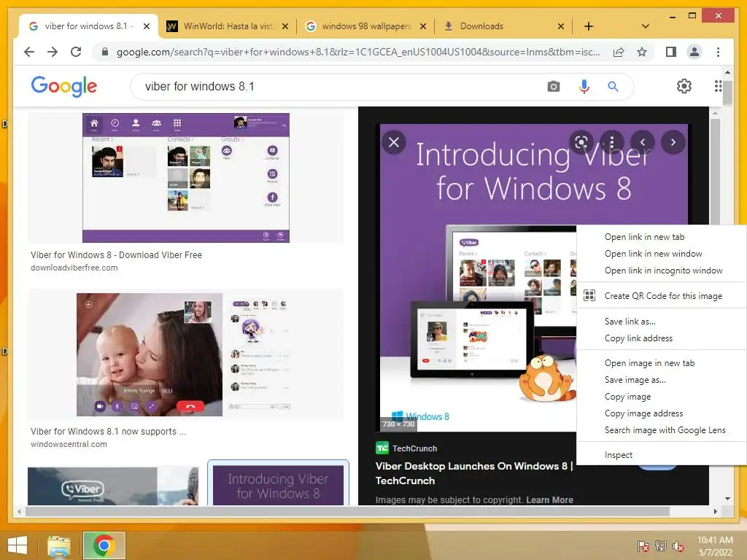Click the TechCrunch source name
The width and height of the screenshot is (747, 560).
(414, 448)
